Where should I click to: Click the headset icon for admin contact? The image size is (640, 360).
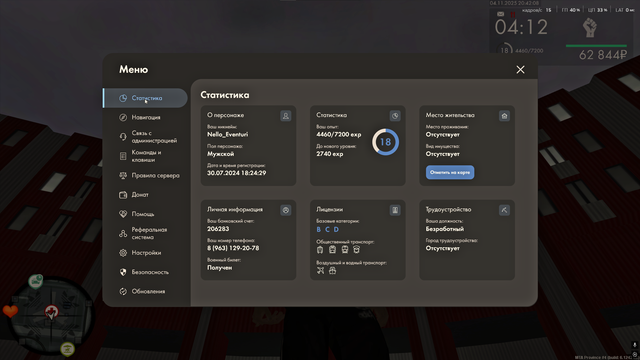(x=123, y=137)
